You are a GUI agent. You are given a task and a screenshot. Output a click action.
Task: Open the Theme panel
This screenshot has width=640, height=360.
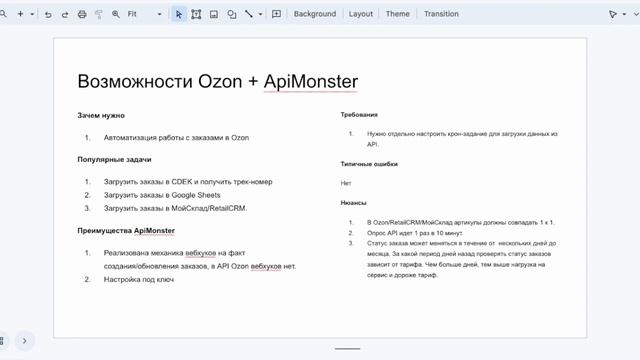(398, 14)
